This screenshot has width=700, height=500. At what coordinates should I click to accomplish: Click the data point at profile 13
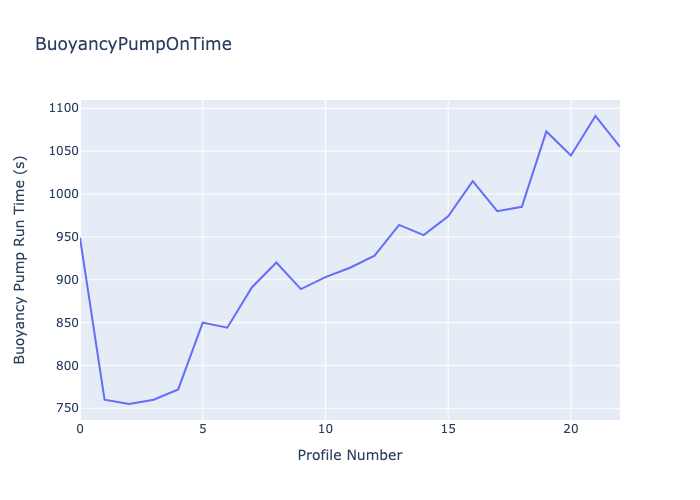(x=399, y=225)
